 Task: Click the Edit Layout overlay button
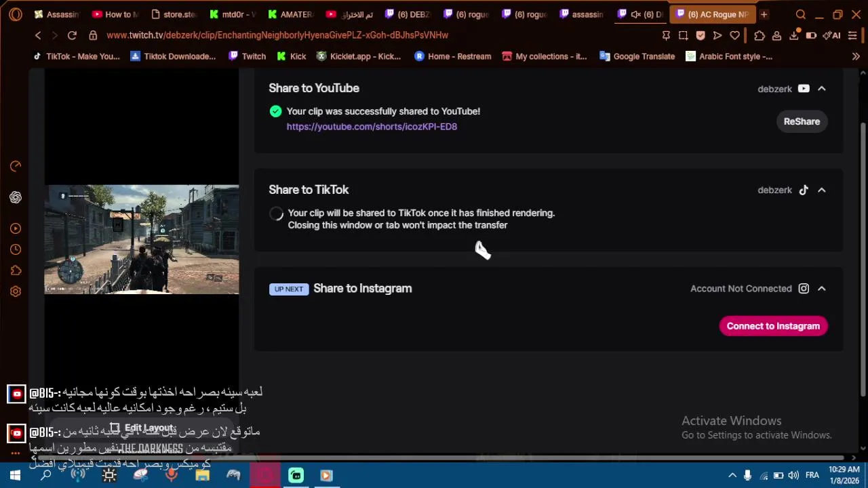coord(142,428)
